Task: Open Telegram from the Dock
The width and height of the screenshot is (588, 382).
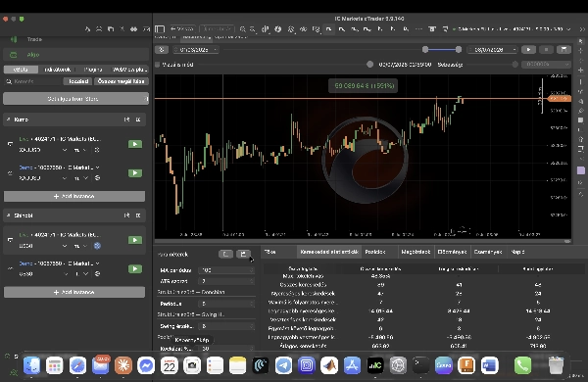Action: pyautogui.click(x=284, y=365)
